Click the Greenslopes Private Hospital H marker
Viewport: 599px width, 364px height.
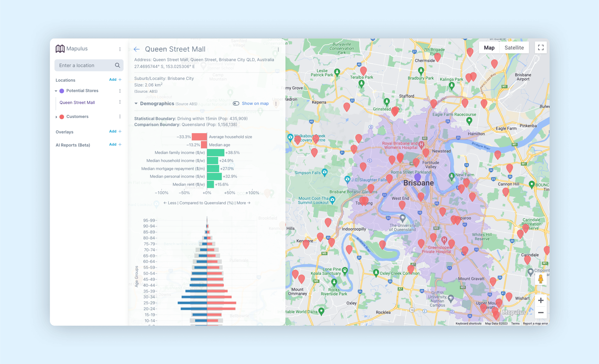444,240
